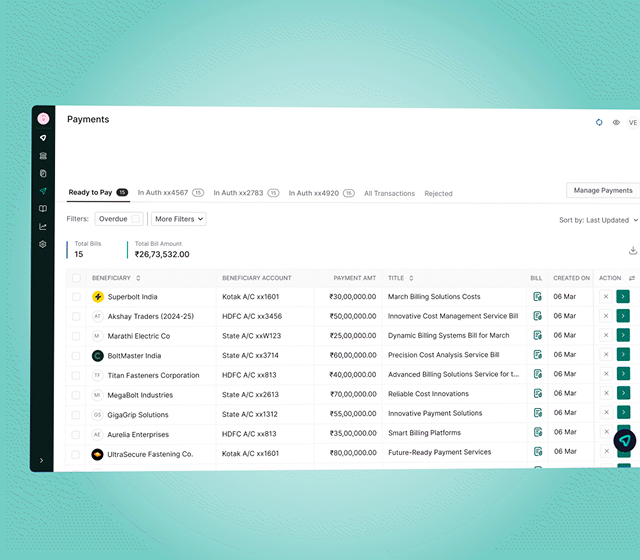
Task: Proceed with MegaBolt Industries payment arrow
Action: pos(623,393)
